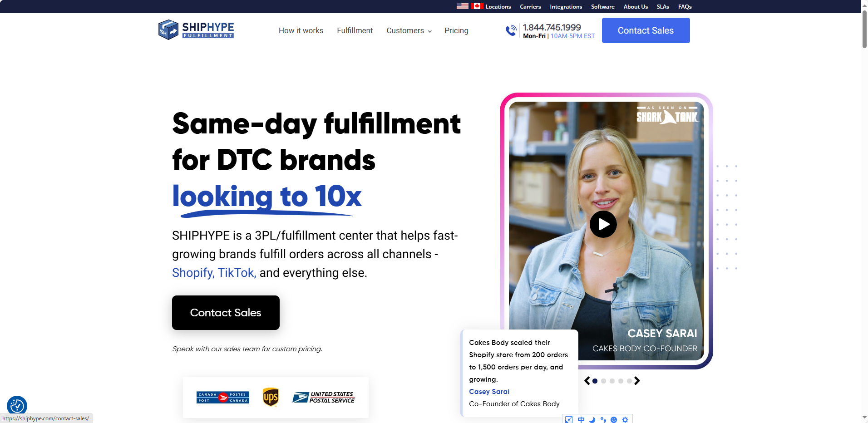Open the Pricing menu item
This screenshot has height=423, width=868.
(x=456, y=30)
